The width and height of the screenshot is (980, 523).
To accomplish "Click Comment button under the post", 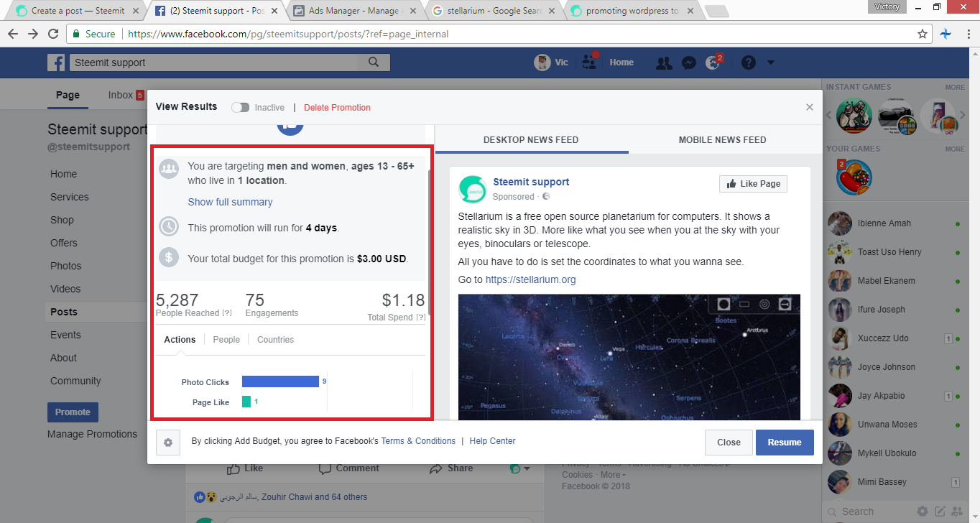I will click(x=348, y=468).
